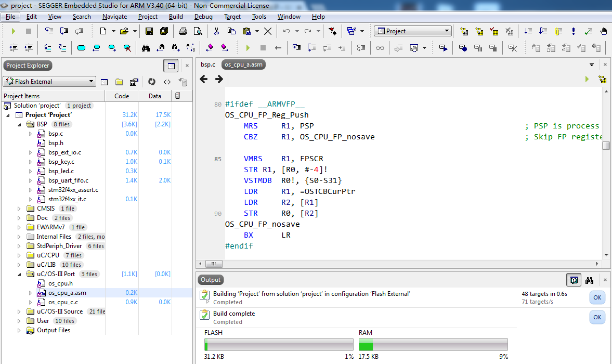Image resolution: width=612 pixels, height=364 pixels.
Task: Expand the User folder
Action: (x=19, y=321)
